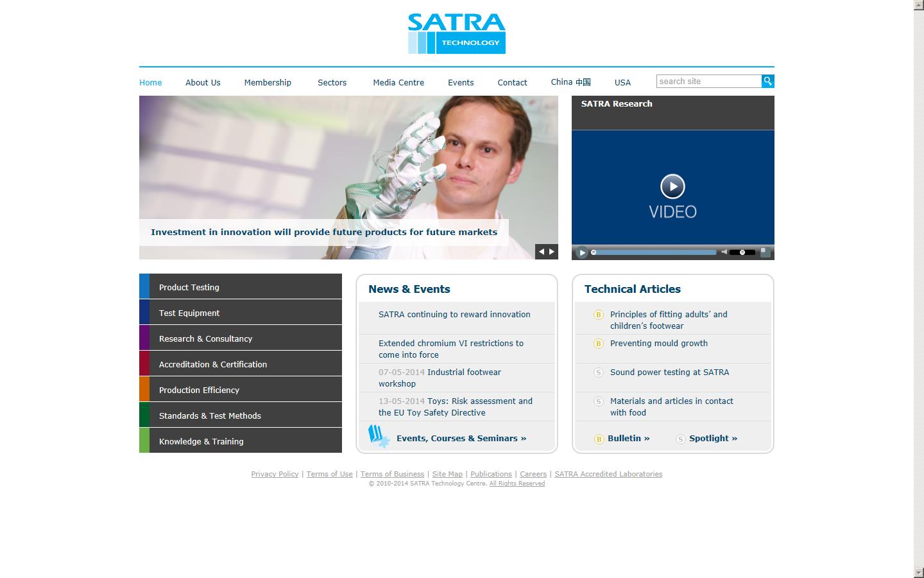
Task: Click the left banner navigation arrow
Action: (541, 252)
